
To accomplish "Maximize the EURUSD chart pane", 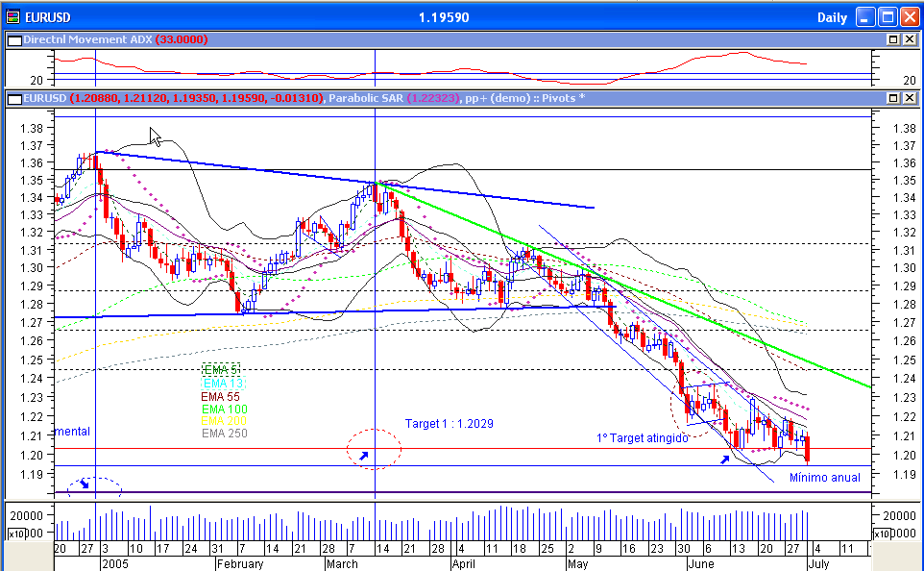I will [x=894, y=97].
